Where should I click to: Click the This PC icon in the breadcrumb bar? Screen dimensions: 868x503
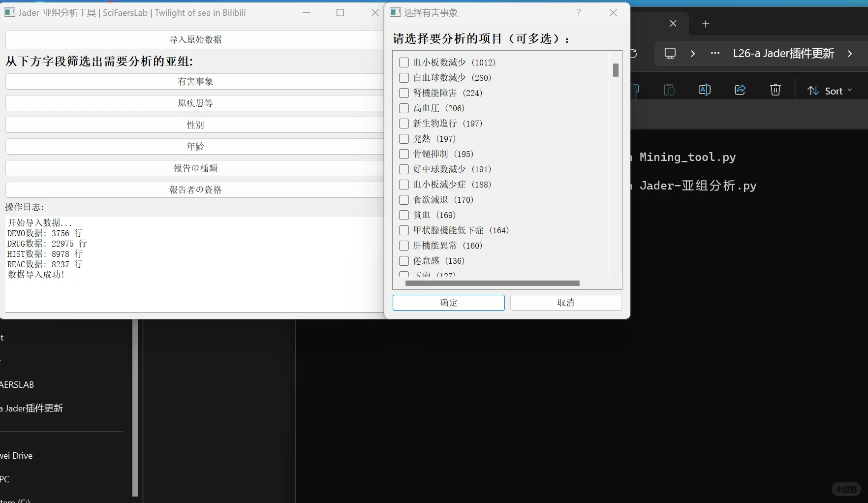pyautogui.click(x=670, y=53)
